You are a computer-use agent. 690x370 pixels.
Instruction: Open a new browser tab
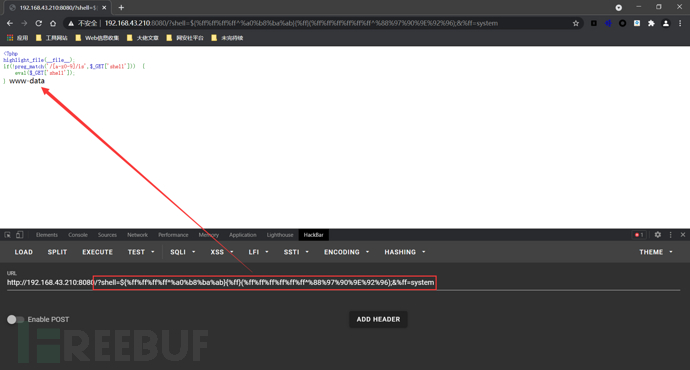(x=121, y=7)
